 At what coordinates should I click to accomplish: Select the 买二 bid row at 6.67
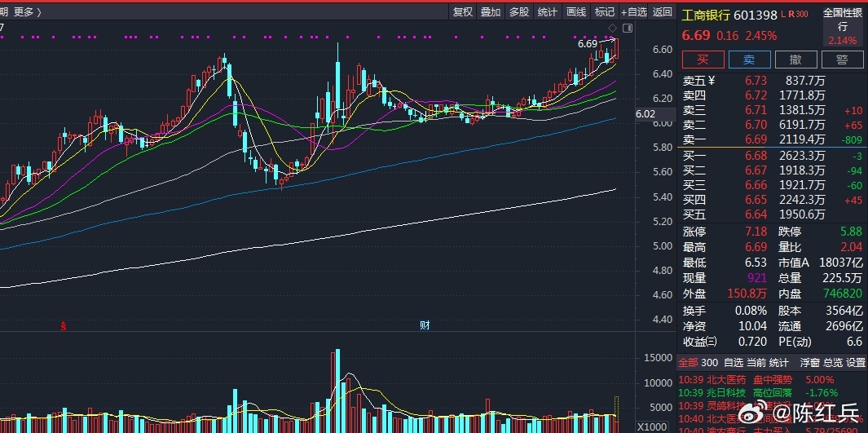coord(772,170)
